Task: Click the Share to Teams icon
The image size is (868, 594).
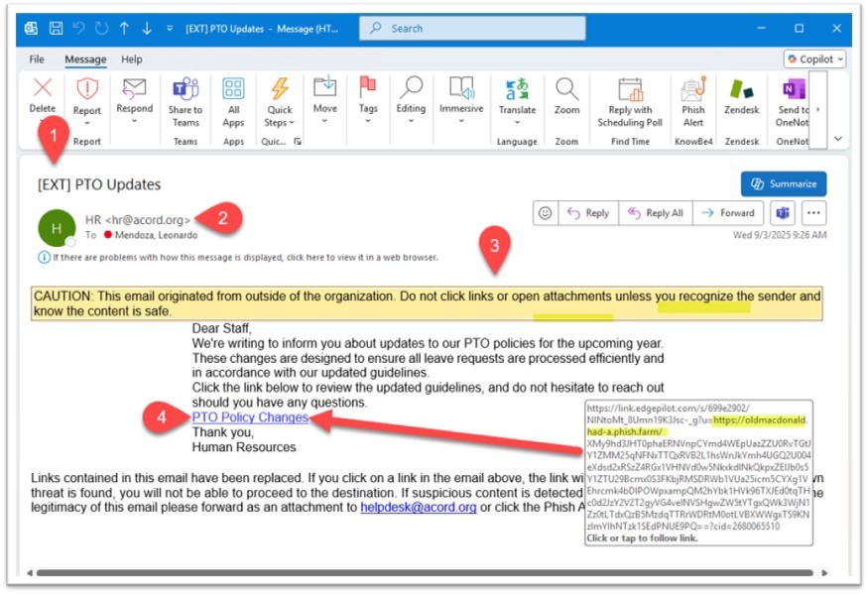Action: click(186, 90)
